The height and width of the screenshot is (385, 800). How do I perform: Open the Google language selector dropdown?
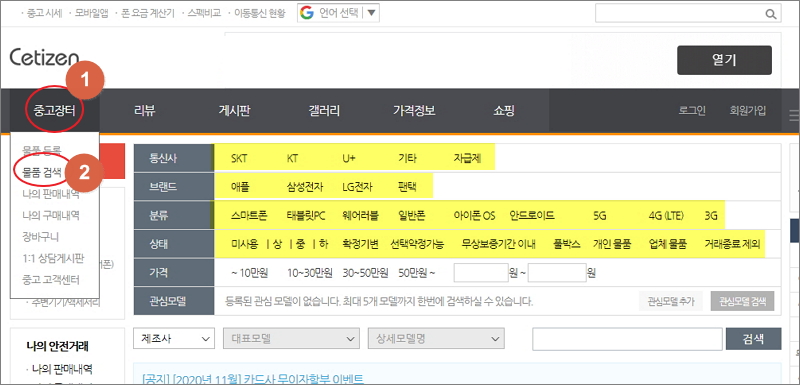coord(338,13)
